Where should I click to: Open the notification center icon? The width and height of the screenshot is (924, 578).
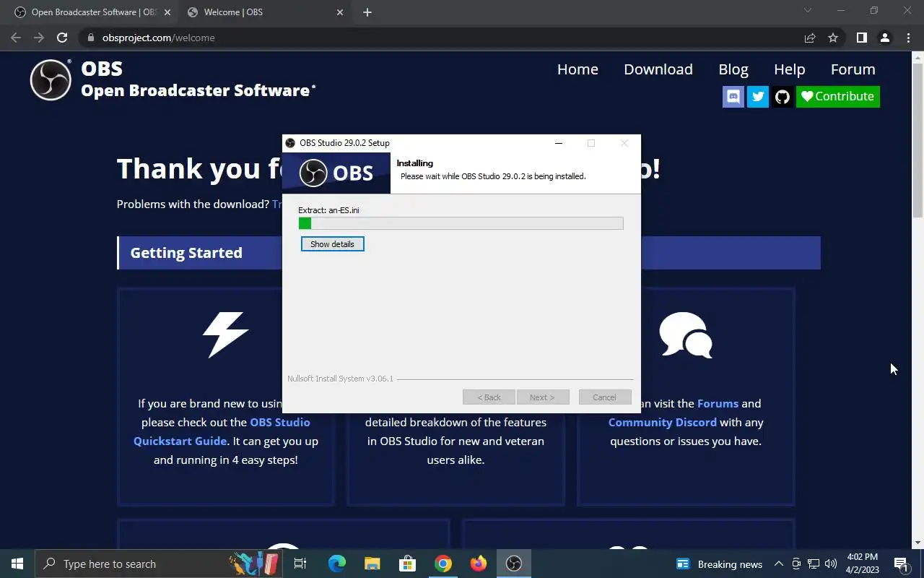[901, 564]
